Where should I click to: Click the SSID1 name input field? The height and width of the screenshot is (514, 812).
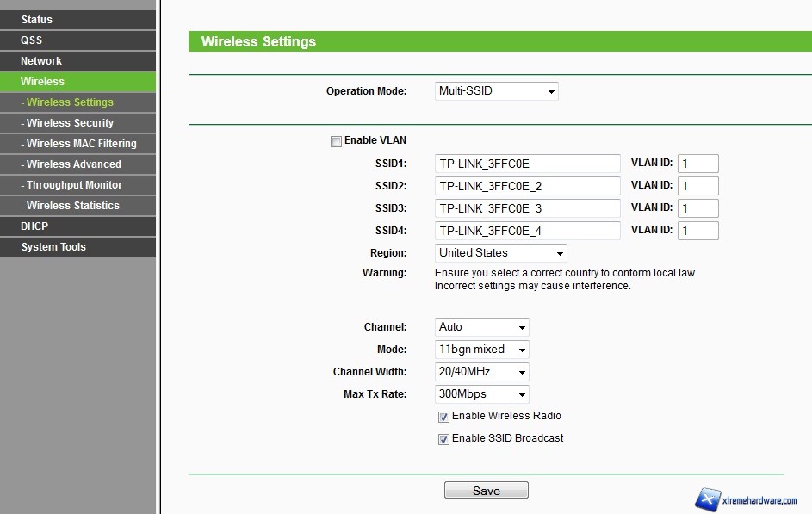tap(527, 164)
